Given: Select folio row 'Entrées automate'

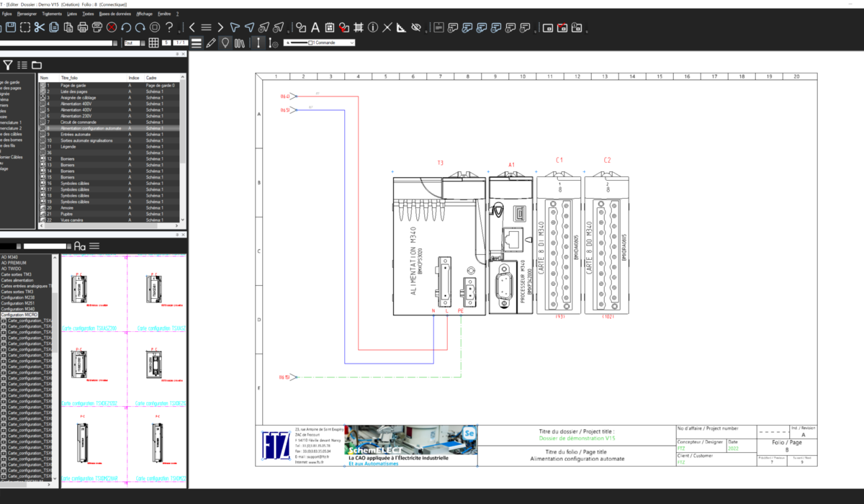Looking at the screenshot, I should point(108,134).
